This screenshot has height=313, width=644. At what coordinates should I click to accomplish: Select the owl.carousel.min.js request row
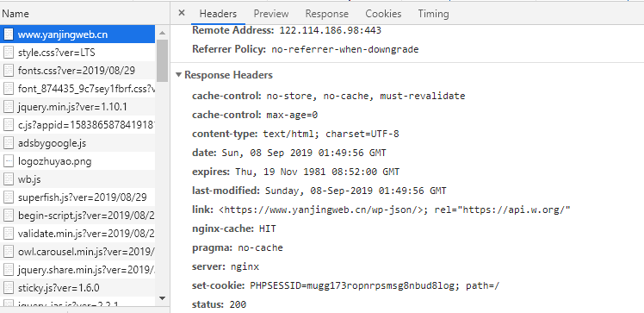click(77, 251)
